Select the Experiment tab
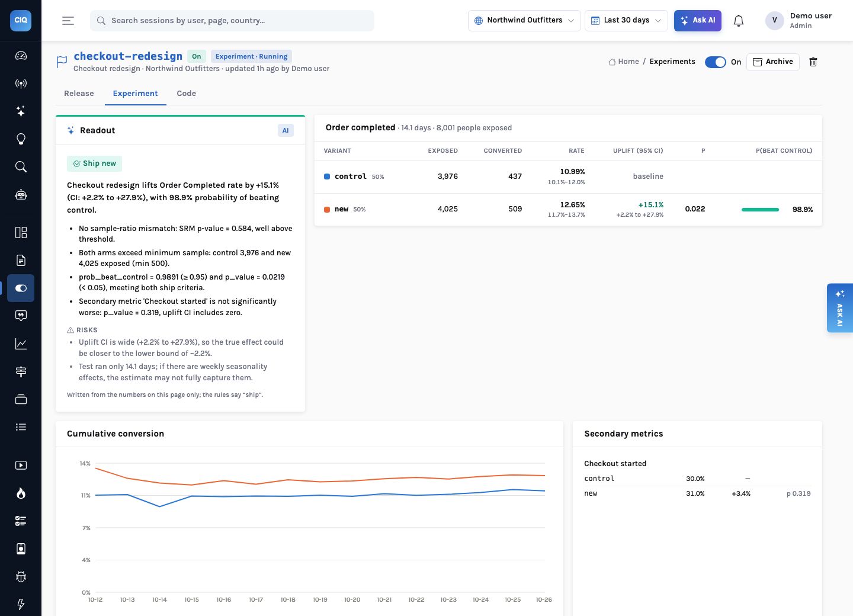The height and width of the screenshot is (616, 853). coord(135,94)
